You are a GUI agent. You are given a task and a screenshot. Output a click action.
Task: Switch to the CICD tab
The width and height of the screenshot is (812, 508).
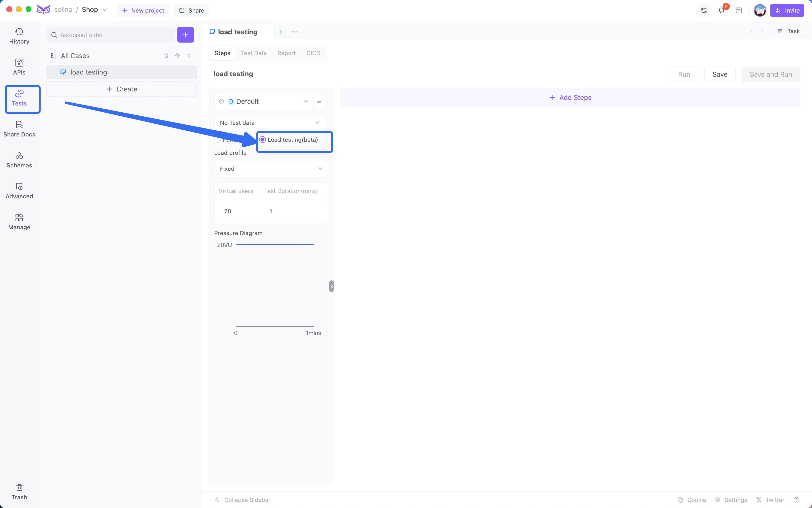point(313,53)
